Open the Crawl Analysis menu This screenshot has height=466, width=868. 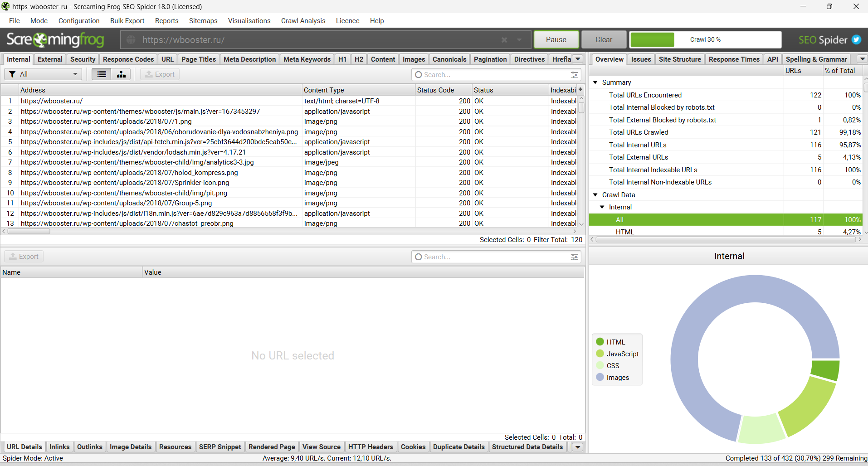pyautogui.click(x=303, y=21)
